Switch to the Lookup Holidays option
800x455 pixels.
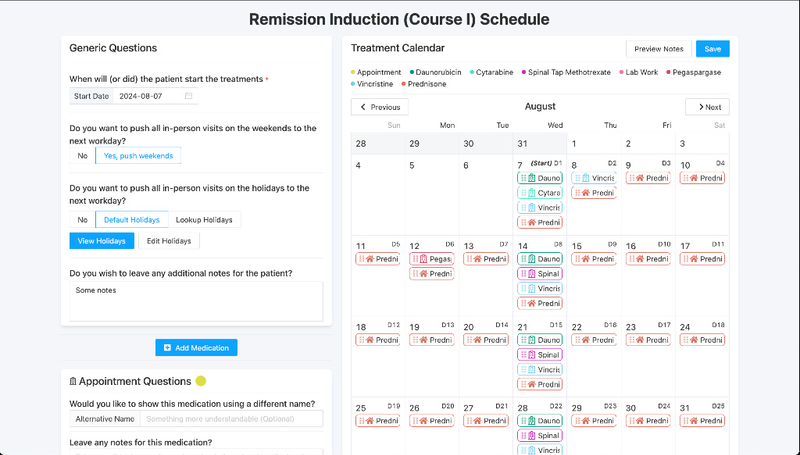[204, 219]
